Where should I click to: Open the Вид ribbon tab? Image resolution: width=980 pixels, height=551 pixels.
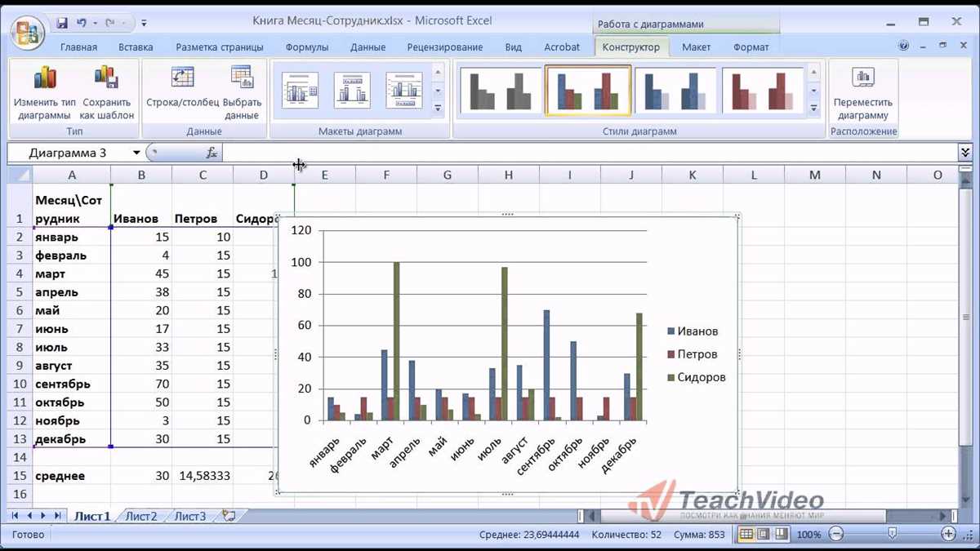(513, 47)
